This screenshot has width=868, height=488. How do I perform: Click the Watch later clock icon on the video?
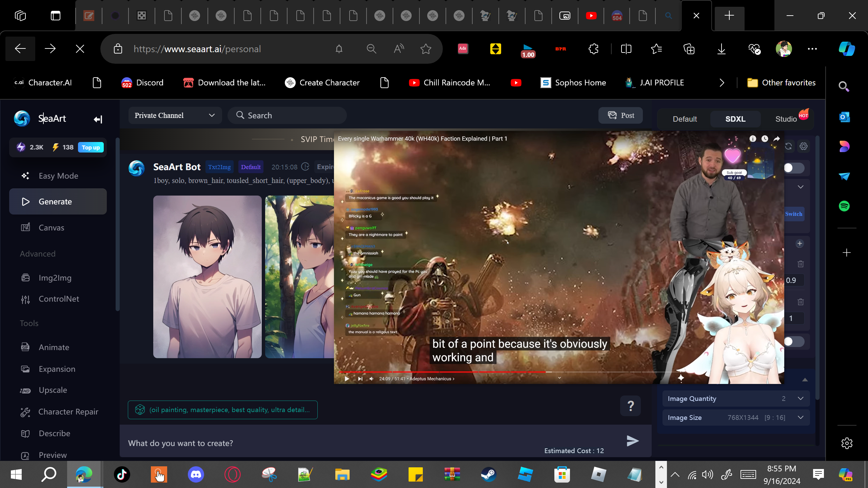click(x=765, y=139)
